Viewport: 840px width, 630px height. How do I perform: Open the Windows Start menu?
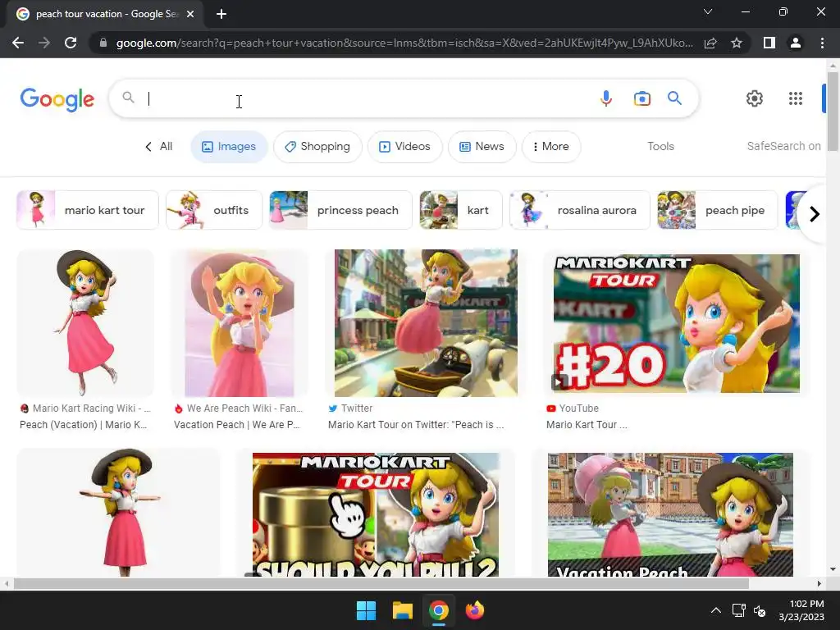coord(367,610)
